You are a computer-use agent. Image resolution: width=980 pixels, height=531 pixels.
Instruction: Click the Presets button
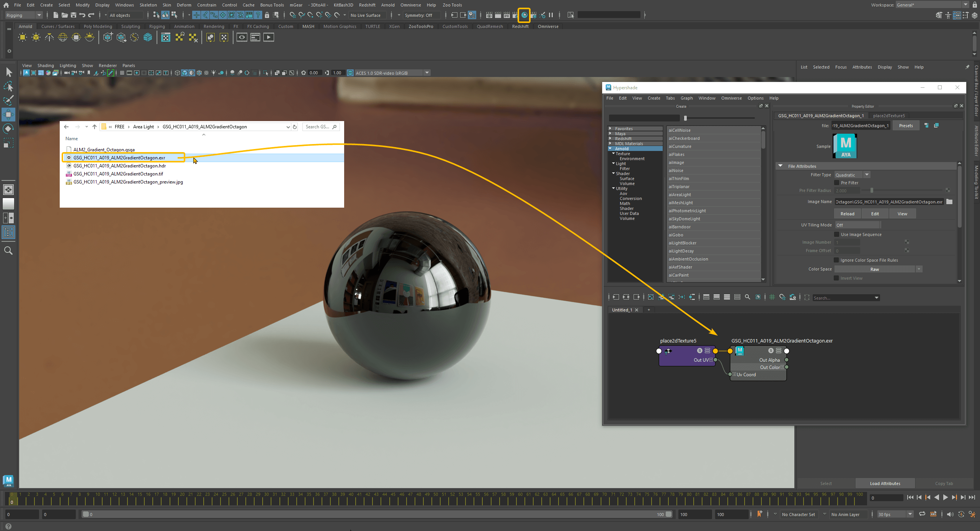pyautogui.click(x=906, y=126)
